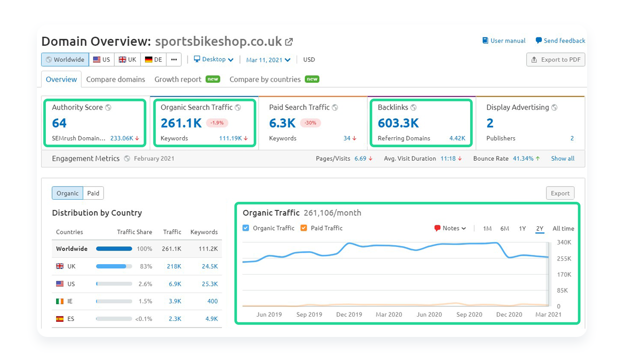Click the monitor icon beside Desktop
The height and width of the screenshot is (364, 624).
[197, 59]
